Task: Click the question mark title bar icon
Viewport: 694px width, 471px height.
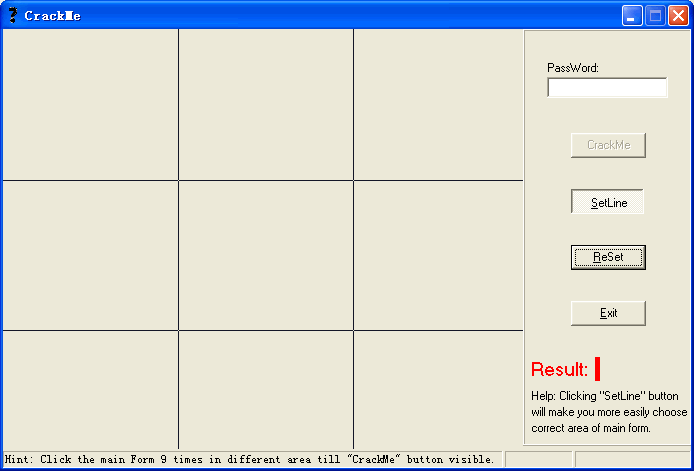Action: (13, 15)
